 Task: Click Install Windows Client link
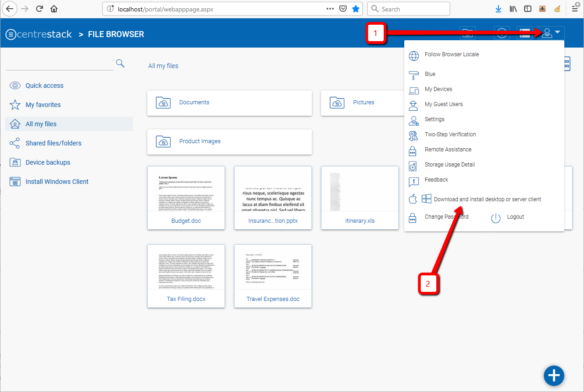[57, 182]
